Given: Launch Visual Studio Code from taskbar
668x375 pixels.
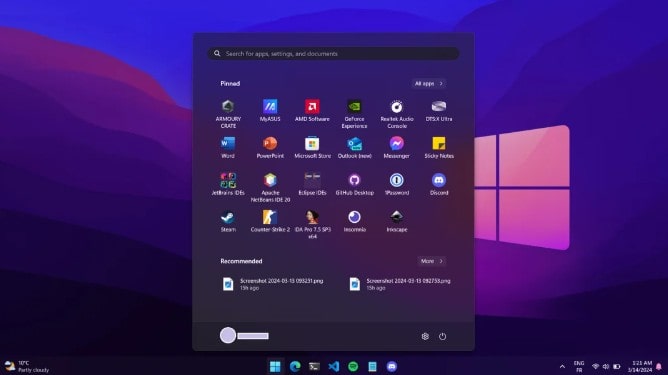Looking at the screenshot, I should click(334, 366).
